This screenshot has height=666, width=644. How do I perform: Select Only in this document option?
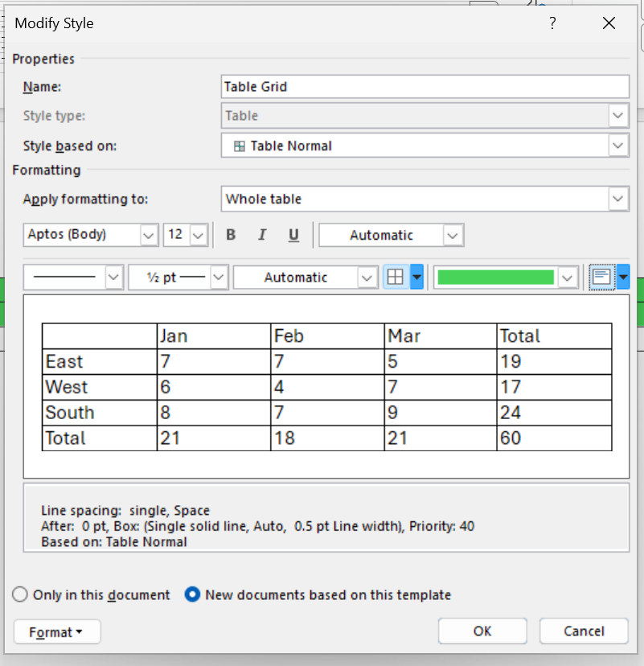[x=92, y=594]
